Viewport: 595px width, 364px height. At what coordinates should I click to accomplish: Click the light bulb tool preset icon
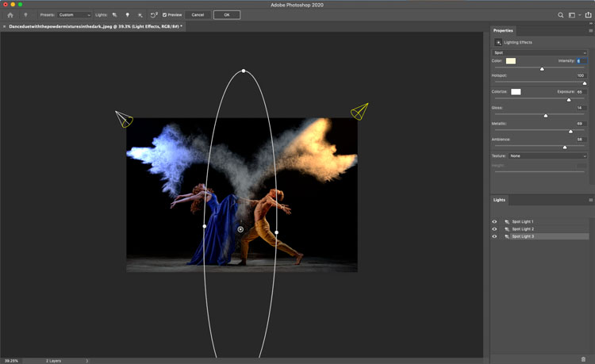coord(25,15)
